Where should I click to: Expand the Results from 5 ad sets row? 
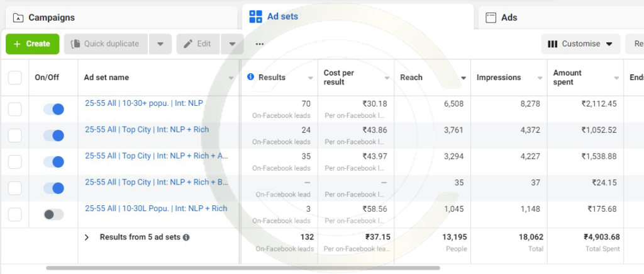click(x=87, y=237)
